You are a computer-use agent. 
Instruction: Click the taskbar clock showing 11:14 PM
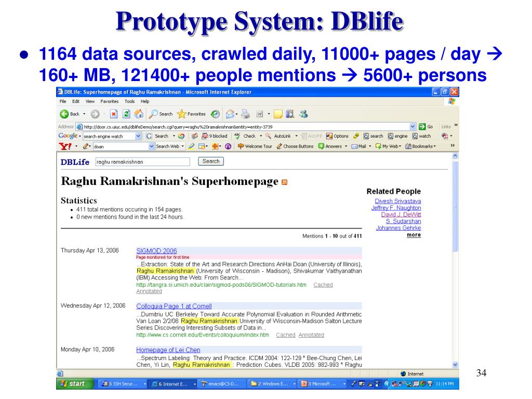(445, 384)
